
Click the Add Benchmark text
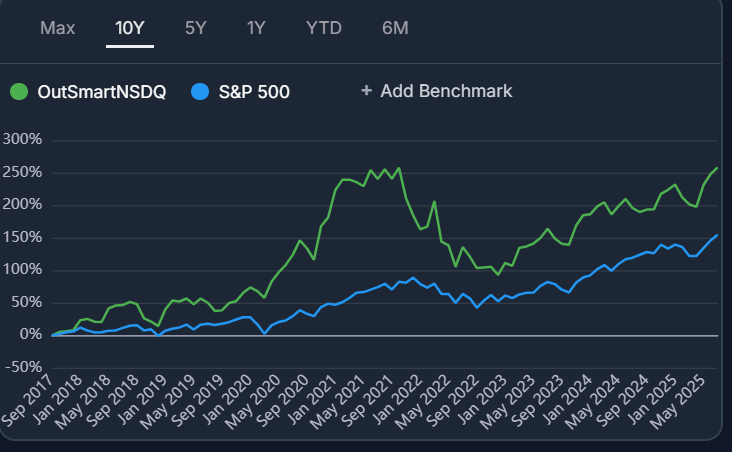pos(446,91)
